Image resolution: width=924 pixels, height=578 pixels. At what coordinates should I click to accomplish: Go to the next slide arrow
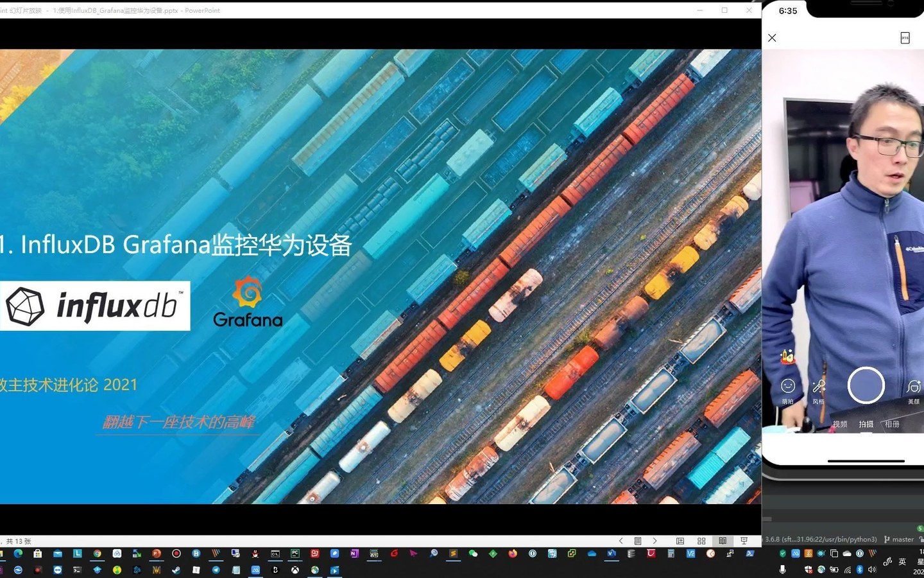pyautogui.click(x=654, y=541)
